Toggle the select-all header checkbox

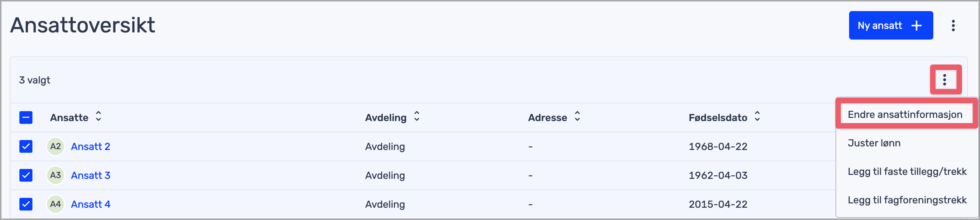[x=26, y=118]
